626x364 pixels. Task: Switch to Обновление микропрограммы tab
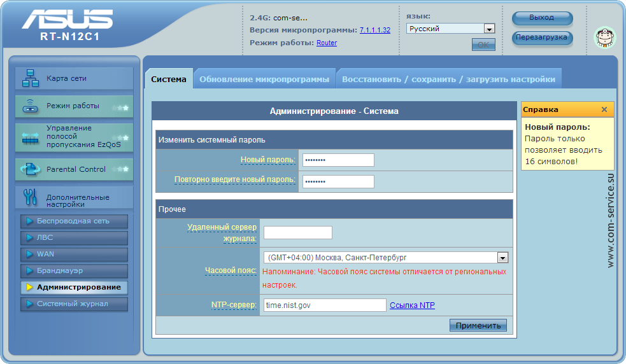click(264, 80)
